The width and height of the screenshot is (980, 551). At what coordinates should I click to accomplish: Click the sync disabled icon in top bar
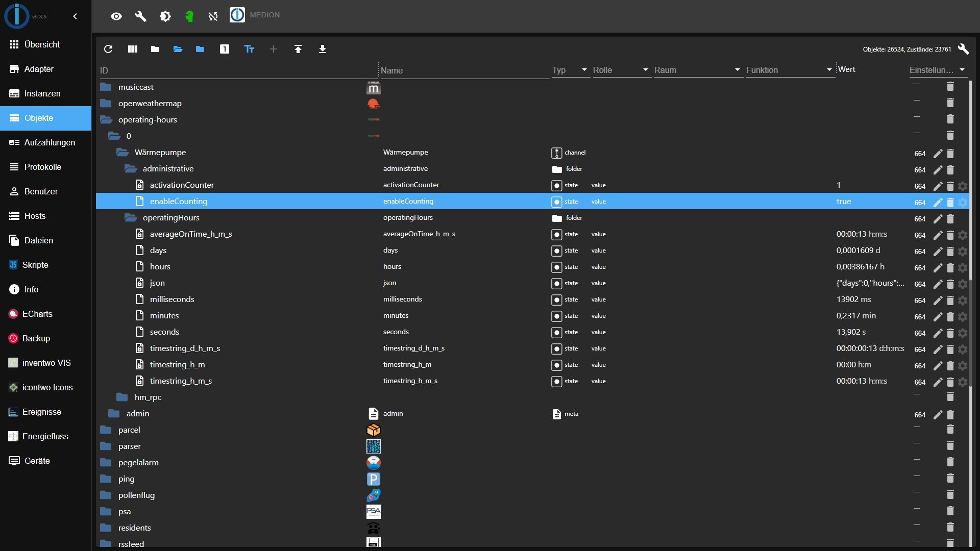[213, 16]
